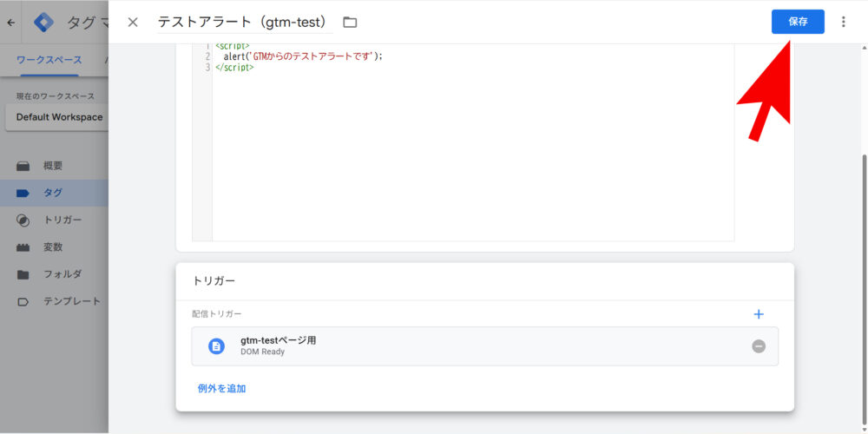Go back using the left arrow
Image resolution: width=868 pixels, height=434 pixels.
[10, 23]
